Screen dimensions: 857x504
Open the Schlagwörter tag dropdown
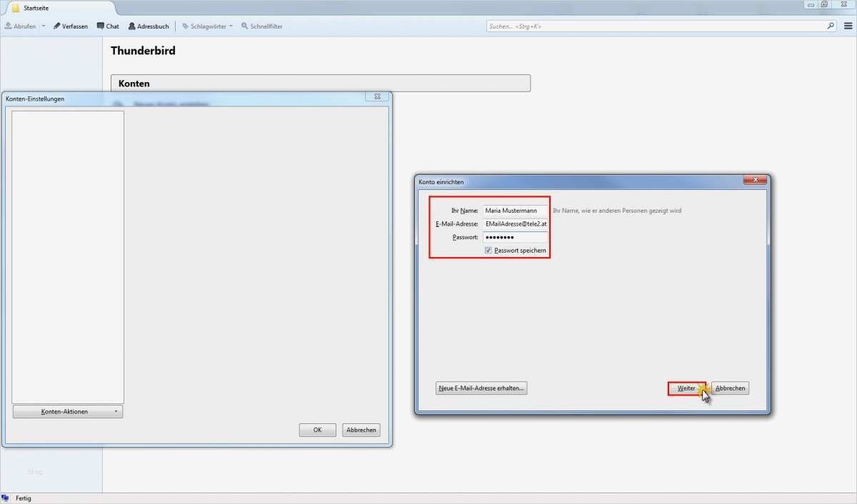click(x=207, y=26)
